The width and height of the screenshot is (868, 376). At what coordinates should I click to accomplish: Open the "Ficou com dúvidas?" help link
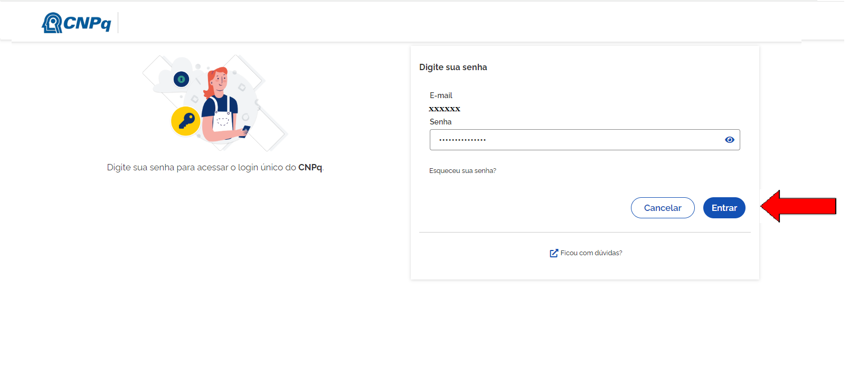coord(591,253)
